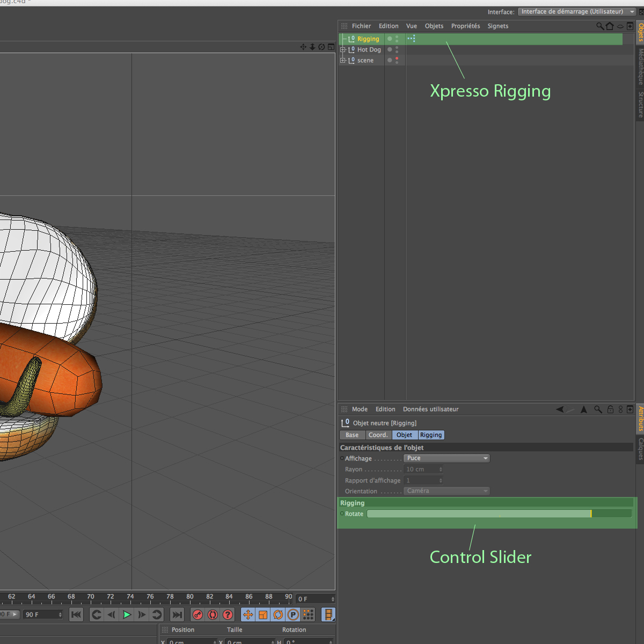Click the red Record keyframe key icon

point(197,614)
